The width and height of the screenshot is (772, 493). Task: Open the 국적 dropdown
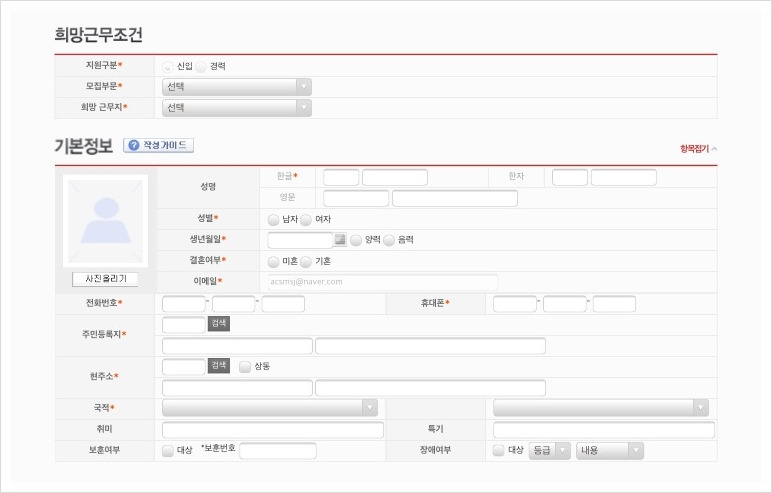point(270,408)
